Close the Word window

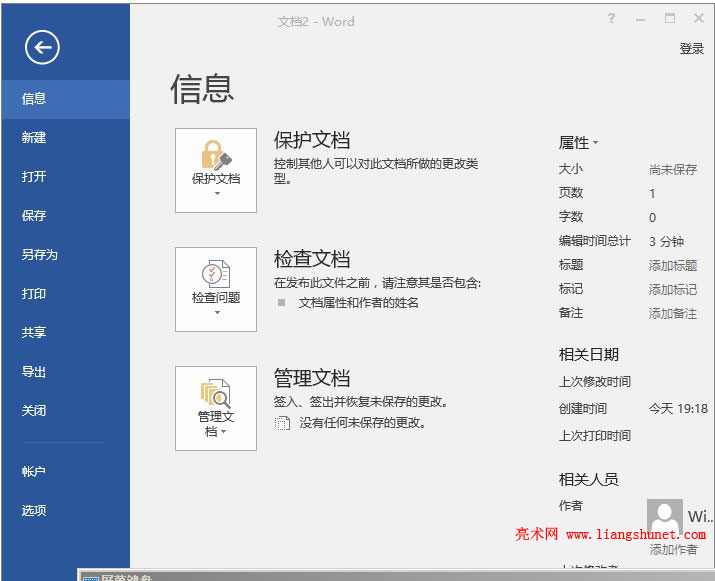coord(699,18)
